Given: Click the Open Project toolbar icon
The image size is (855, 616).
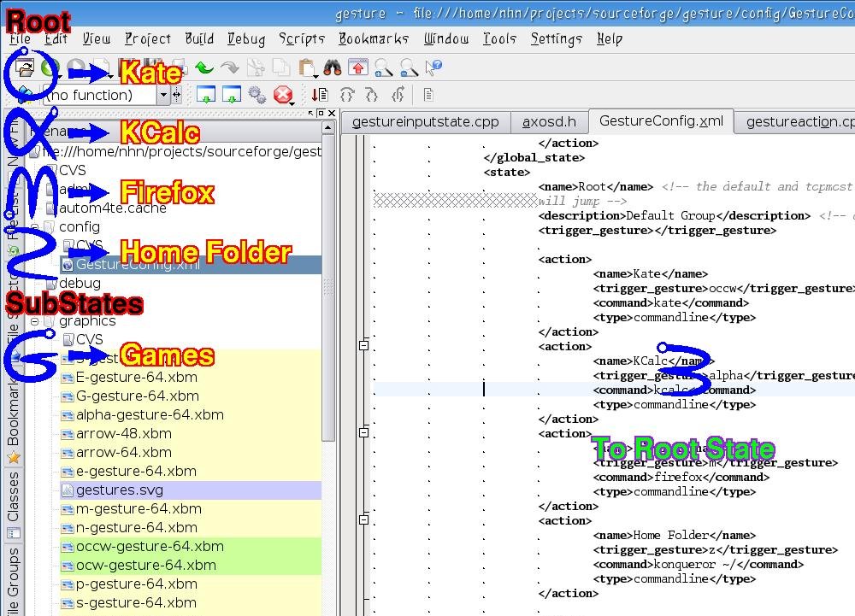Looking at the screenshot, I should click(25, 68).
